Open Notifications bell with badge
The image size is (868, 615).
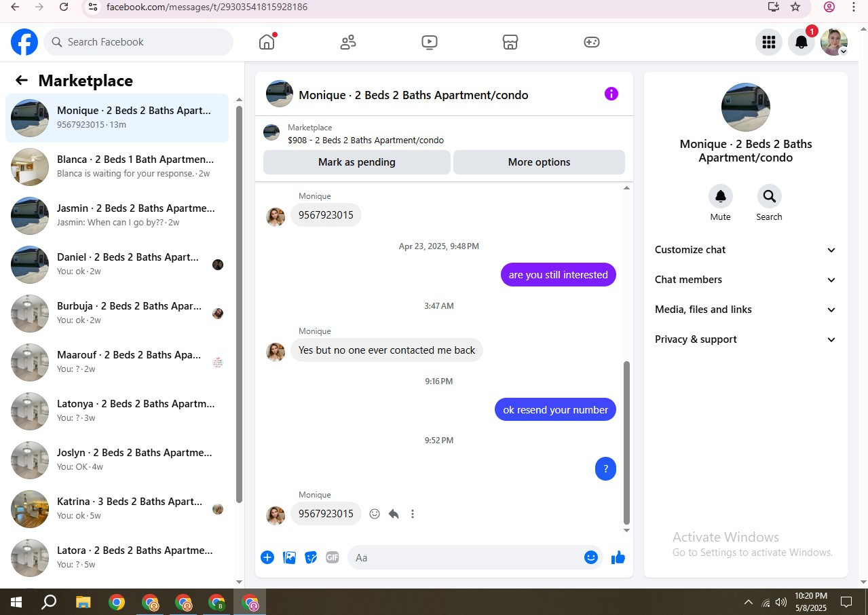[801, 42]
